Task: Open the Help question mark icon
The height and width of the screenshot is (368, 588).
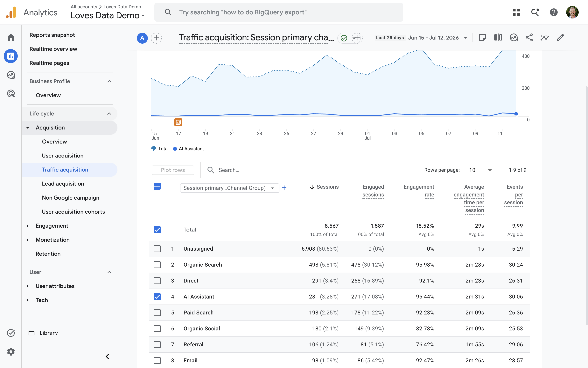Action: point(554,12)
